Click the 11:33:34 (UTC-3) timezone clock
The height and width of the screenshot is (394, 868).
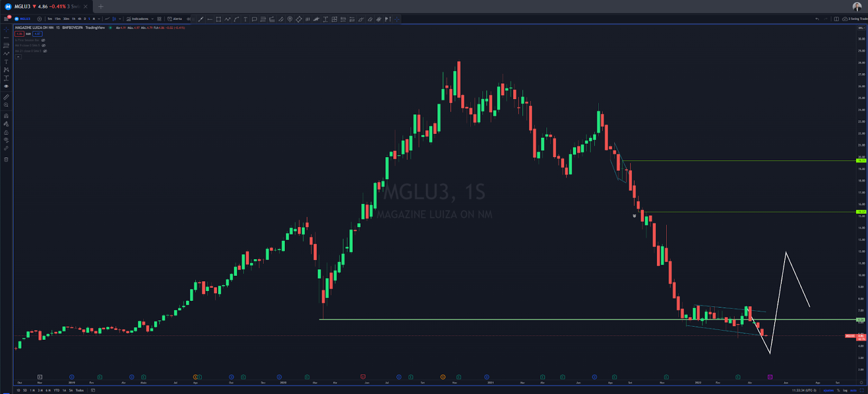(x=805, y=390)
